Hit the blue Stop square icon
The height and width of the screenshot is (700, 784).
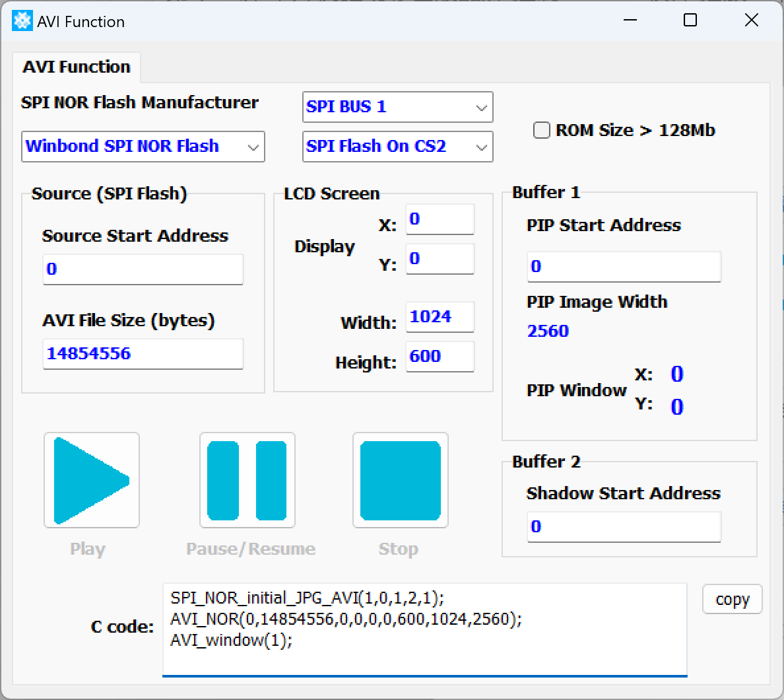click(x=400, y=480)
